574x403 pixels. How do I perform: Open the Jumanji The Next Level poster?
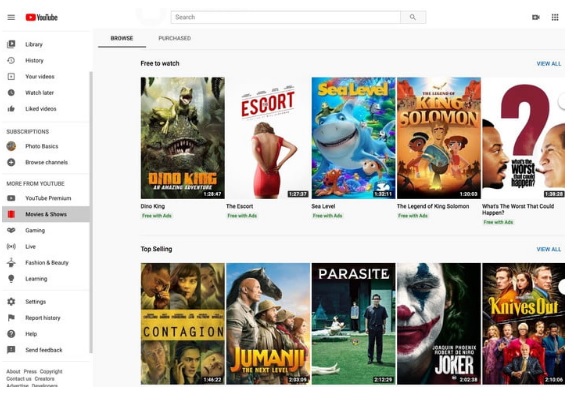[x=268, y=324]
